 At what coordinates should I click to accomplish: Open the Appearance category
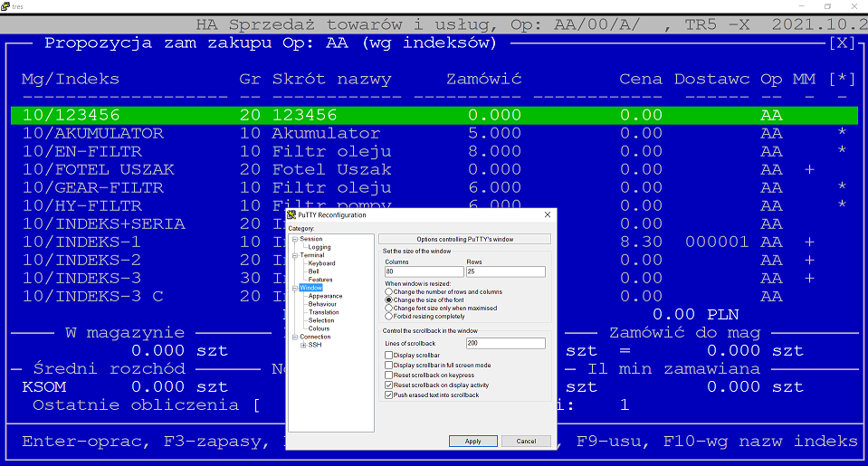point(325,296)
